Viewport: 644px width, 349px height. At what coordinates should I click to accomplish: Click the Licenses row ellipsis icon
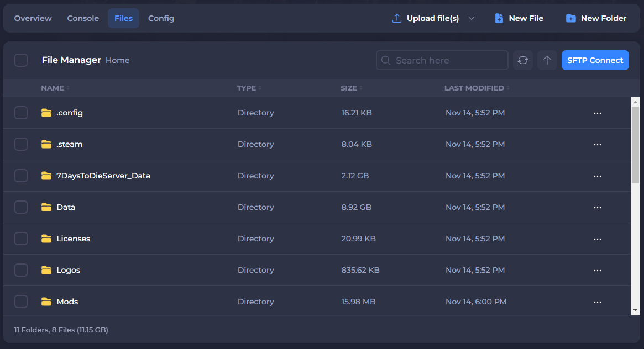coord(597,239)
